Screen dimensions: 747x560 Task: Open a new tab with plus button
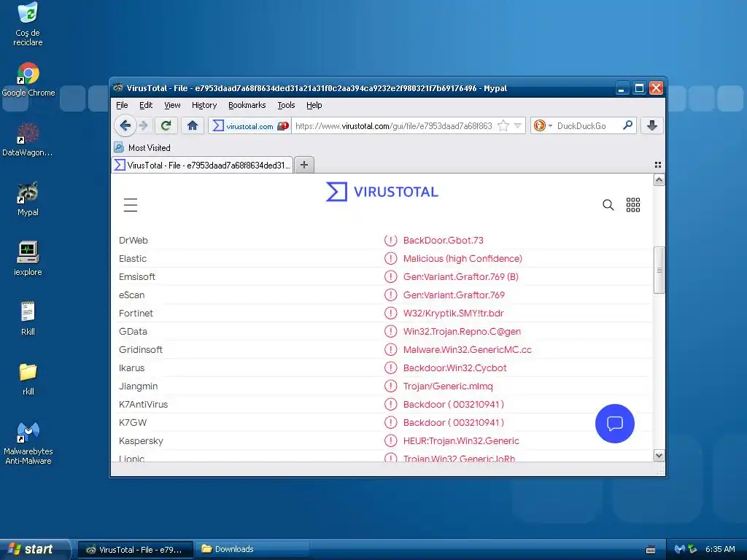304,165
